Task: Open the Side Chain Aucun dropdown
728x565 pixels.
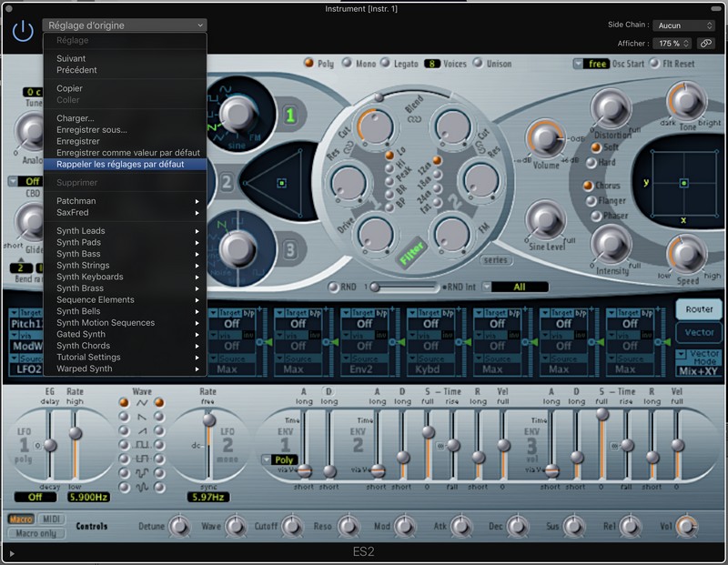Action: pyautogui.click(x=685, y=25)
